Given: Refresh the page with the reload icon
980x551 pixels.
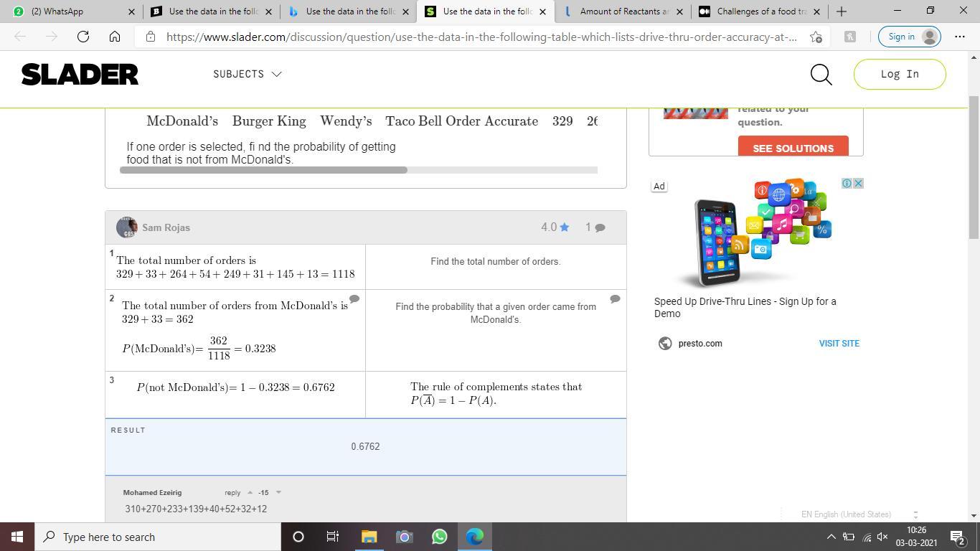Looking at the screenshot, I should pyautogui.click(x=83, y=37).
